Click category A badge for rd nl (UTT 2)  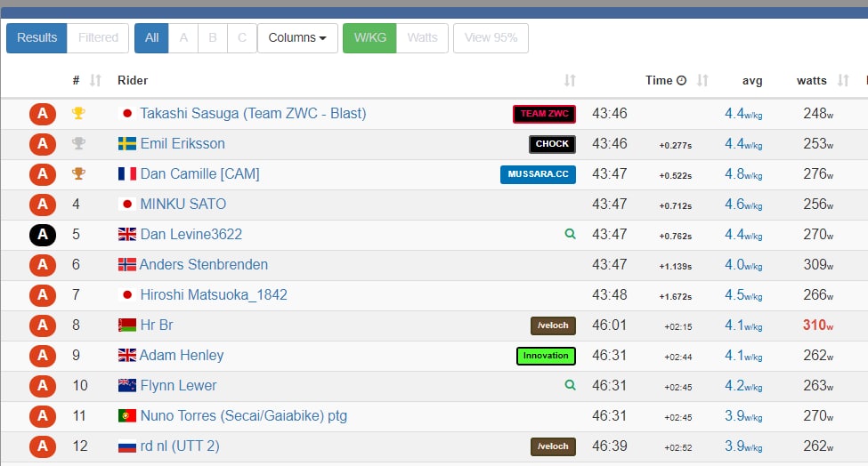(x=43, y=446)
